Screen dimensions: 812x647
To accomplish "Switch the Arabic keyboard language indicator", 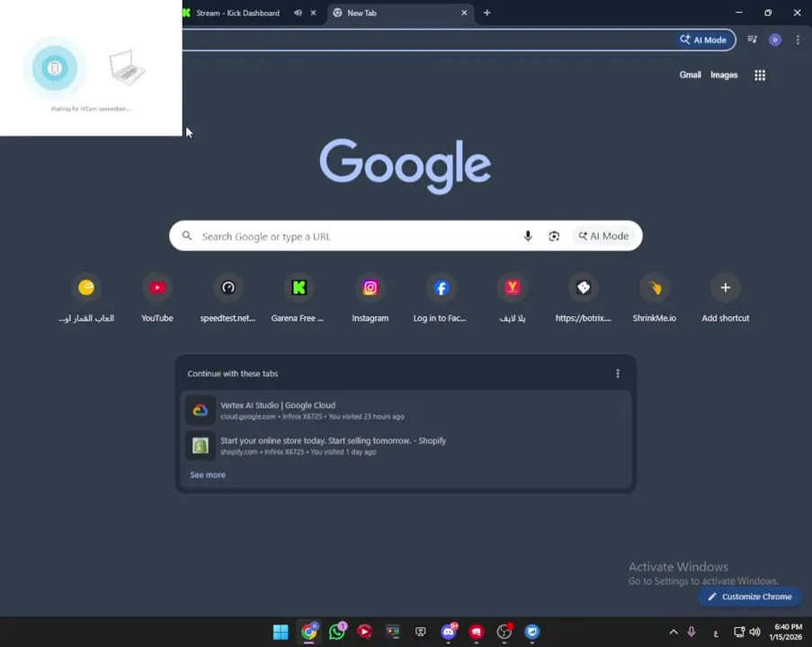I will tap(716, 633).
